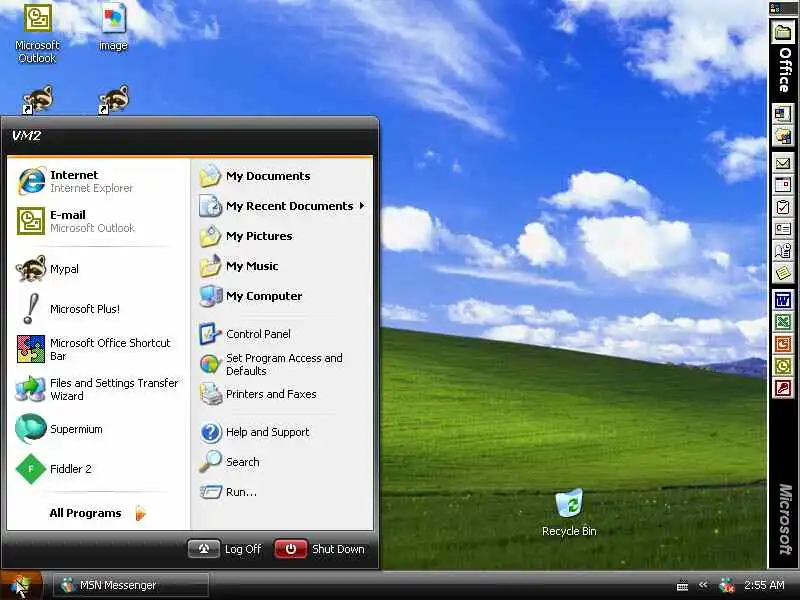Open Set Program Access and Defaults
Viewport: 800px width, 600px height.
(282, 364)
